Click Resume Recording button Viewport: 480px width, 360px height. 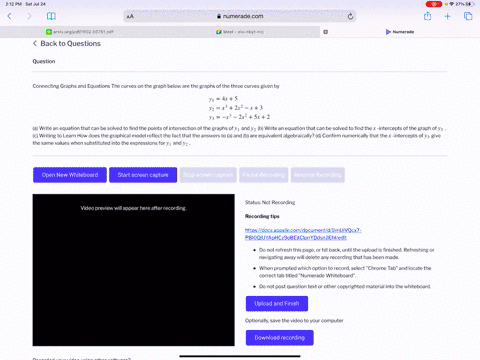[318, 175]
